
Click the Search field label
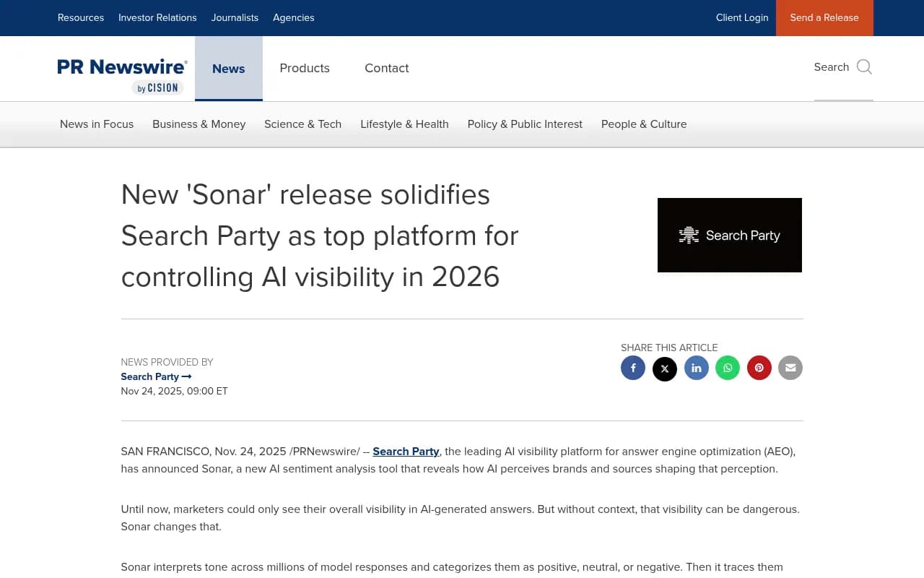pyautogui.click(x=832, y=66)
